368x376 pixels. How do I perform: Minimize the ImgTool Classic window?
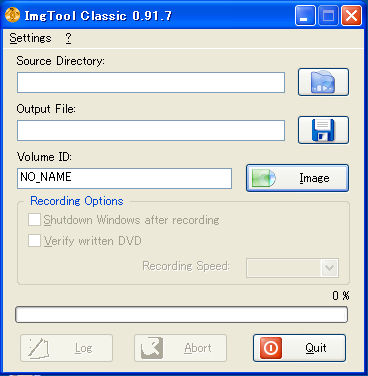tap(305, 15)
